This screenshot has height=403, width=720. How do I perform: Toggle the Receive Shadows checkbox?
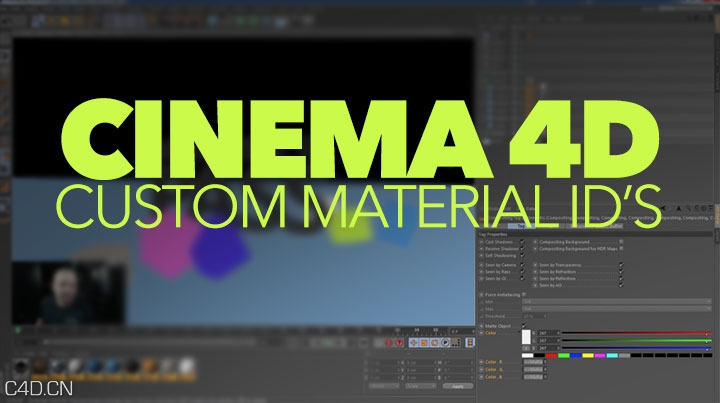pos(522,248)
